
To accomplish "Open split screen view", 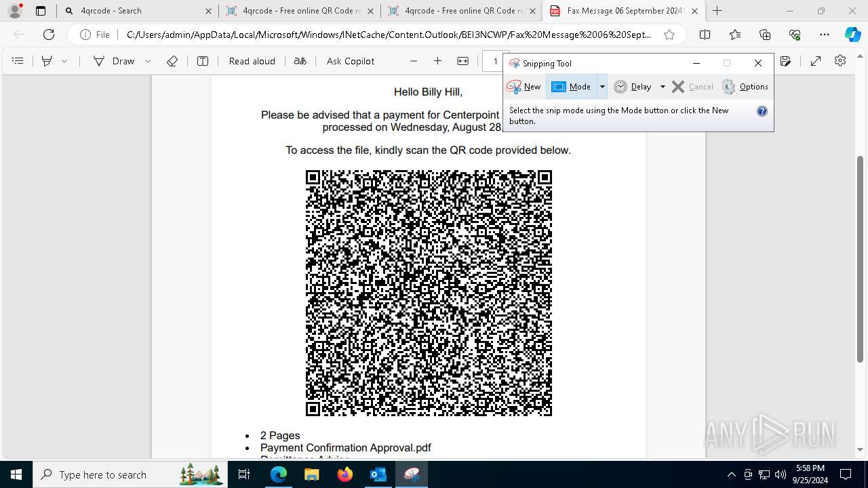I will tap(705, 35).
